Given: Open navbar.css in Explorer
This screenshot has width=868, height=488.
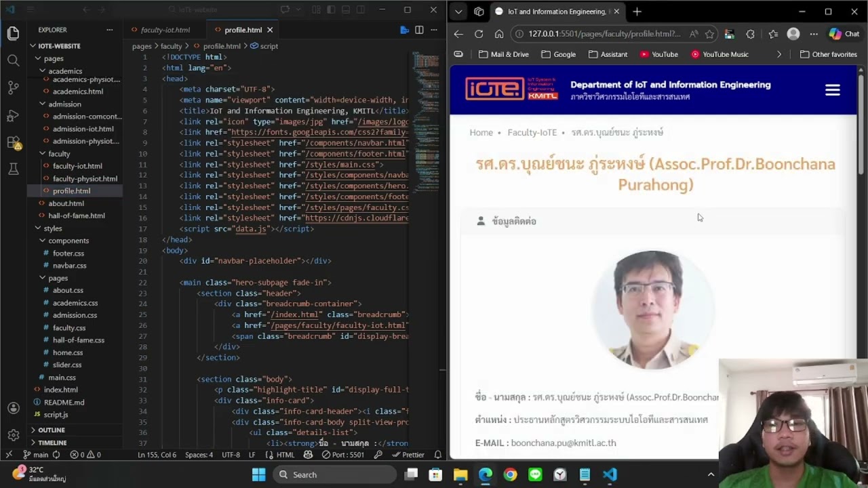Looking at the screenshot, I should coord(69,266).
